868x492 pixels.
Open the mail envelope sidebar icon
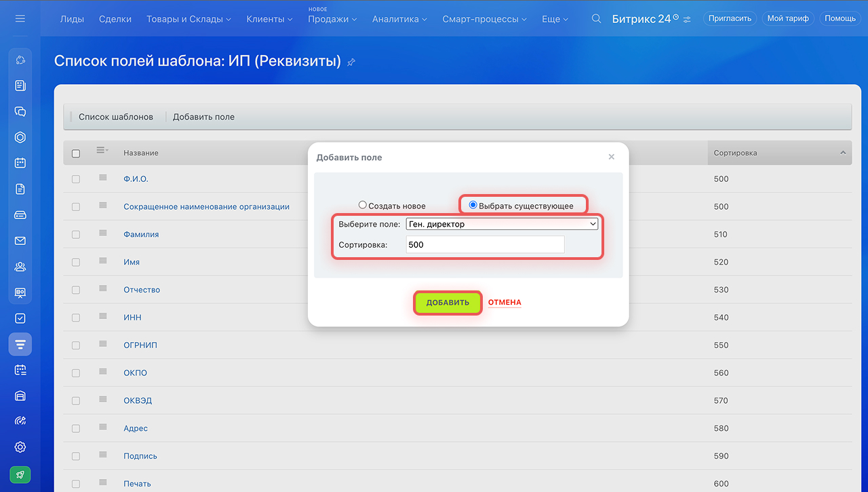click(x=20, y=241)
